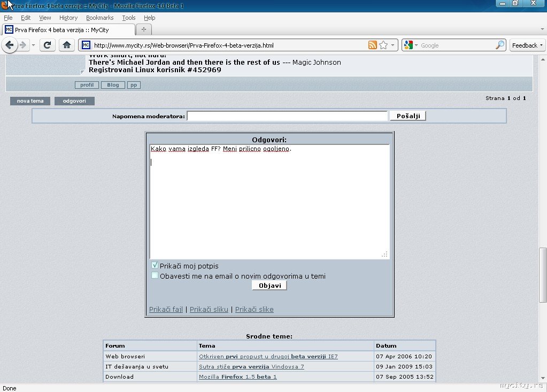Open the user's profil button

click(x=87, y=84)
